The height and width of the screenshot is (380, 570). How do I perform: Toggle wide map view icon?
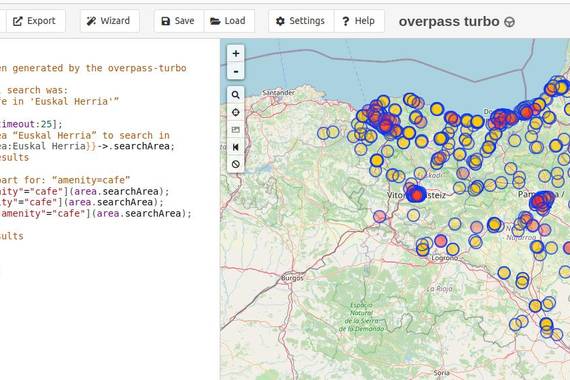(236, 147)
